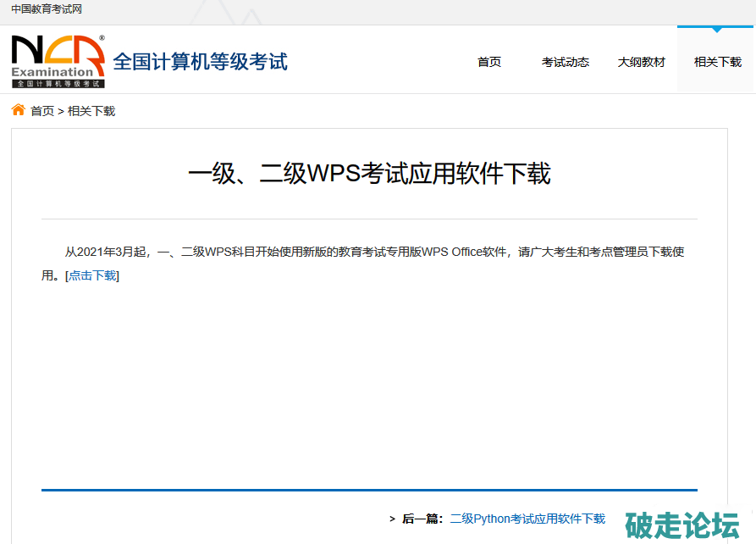
Task: Click the blue triangle above 相关下载 tab
Action: [716, 30]
